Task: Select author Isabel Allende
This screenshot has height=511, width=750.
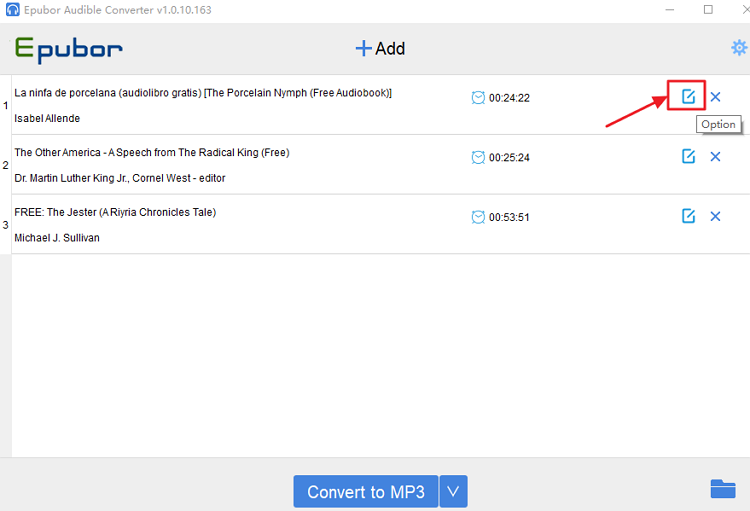Action: pyautogui.click(x=47, y=118)
